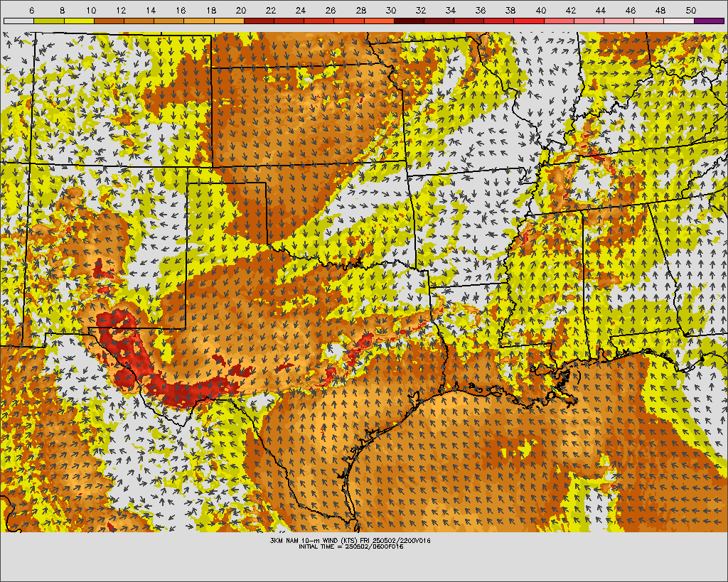Click the legend number 34
This screenshot has height=582, width=728.
(450, 10)
